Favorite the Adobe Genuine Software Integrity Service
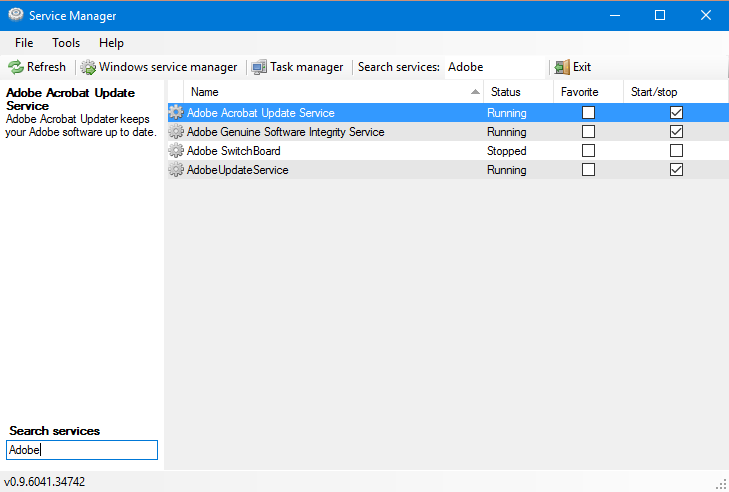 588,132
